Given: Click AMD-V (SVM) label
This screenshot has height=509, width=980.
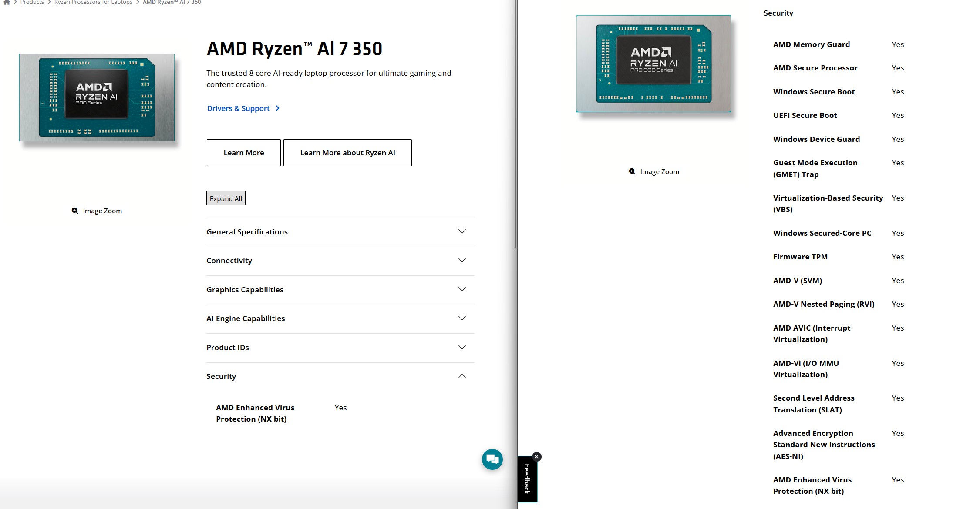Looking at the screenshot, I should (x=798, y=281).
